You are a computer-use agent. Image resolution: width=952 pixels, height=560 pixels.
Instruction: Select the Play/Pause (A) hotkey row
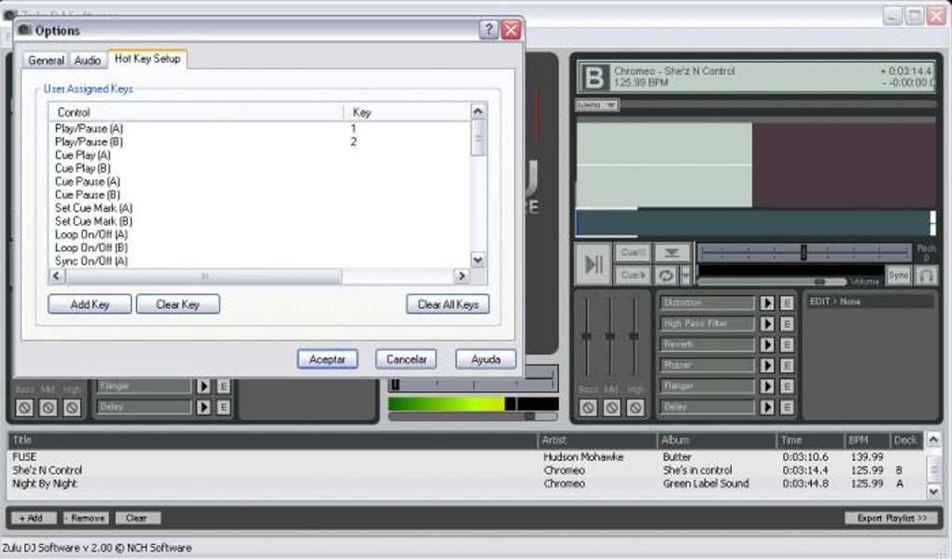tap(259, 129)
